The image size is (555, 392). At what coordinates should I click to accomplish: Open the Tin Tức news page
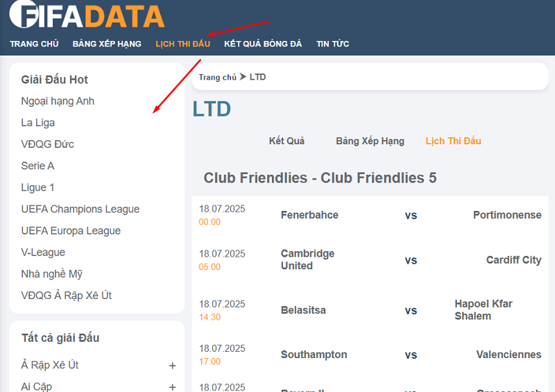332,44
